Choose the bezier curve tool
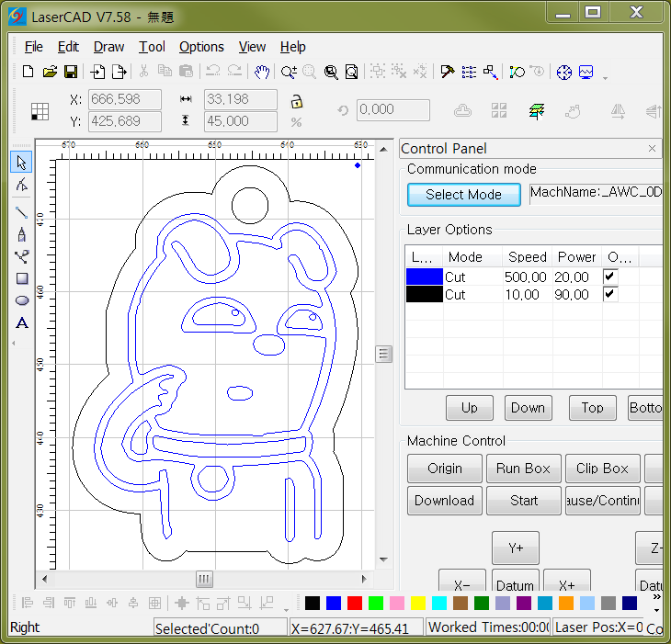 pos(21,256)
